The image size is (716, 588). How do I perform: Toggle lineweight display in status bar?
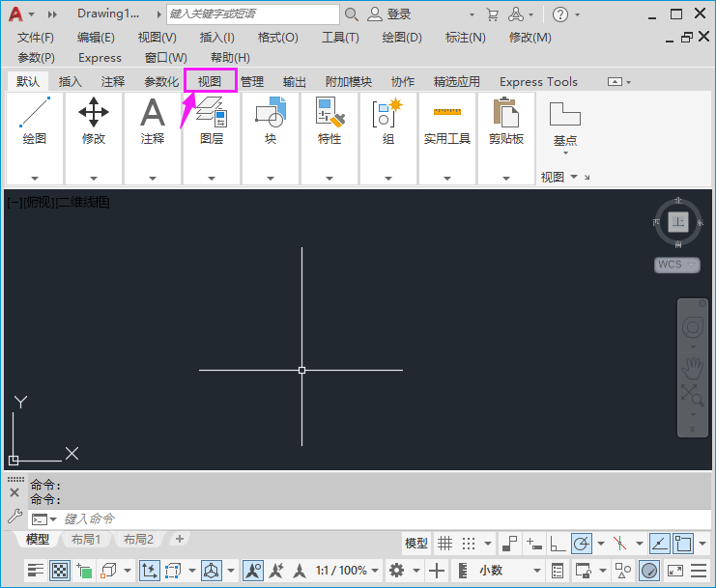pos(35,571)
